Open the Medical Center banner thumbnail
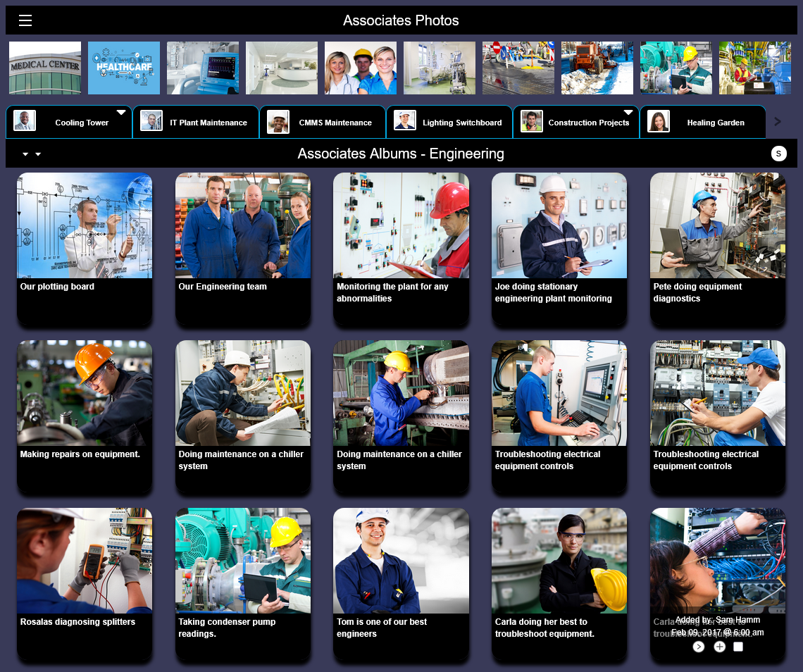Image resolution: width=803 pixels, height=672 pixels. pos(45,68)
